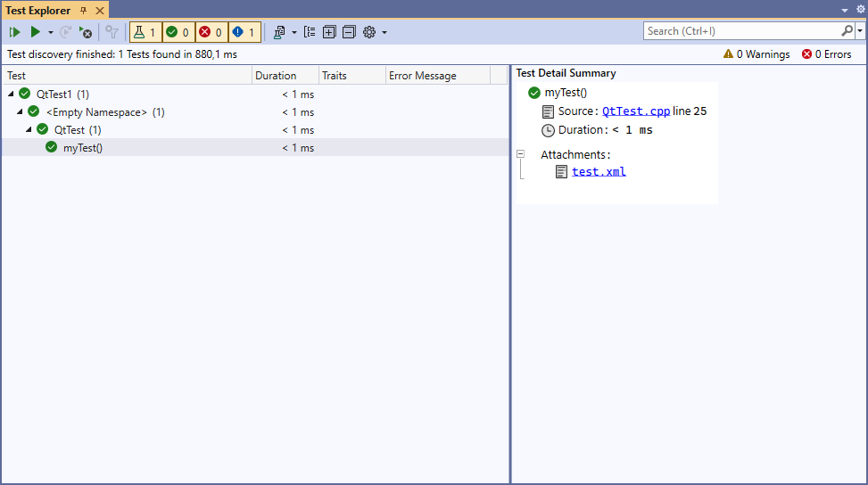Click the test.xml document icon
Viewport: 868px width, 485px height.
(561, 171)
